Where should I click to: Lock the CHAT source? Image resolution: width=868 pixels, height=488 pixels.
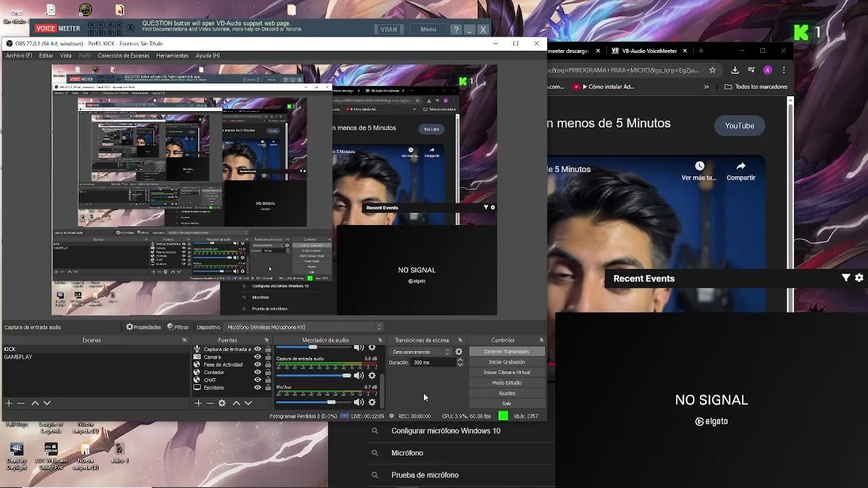coord(268,380)
